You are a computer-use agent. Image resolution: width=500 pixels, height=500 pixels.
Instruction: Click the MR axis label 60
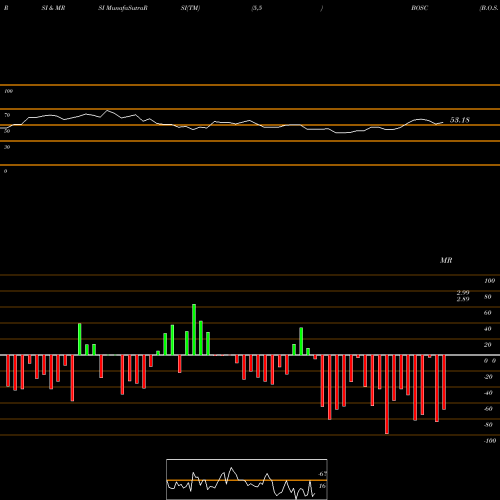pos(488,313)
